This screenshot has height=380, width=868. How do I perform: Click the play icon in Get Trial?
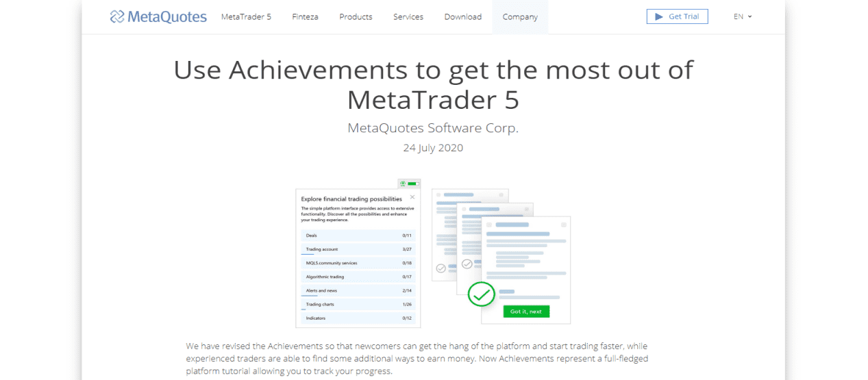click(x=658, y=16)
